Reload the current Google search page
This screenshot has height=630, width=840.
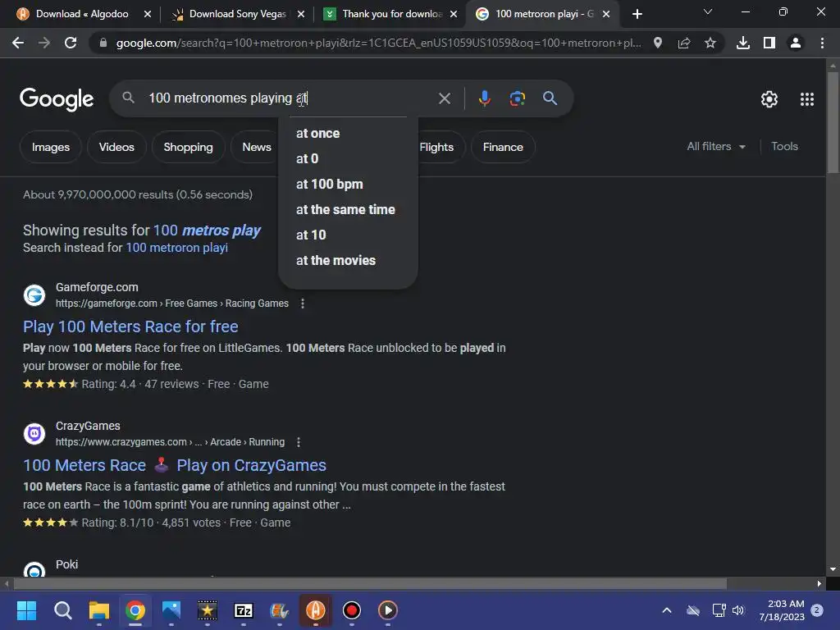point(71,43)
